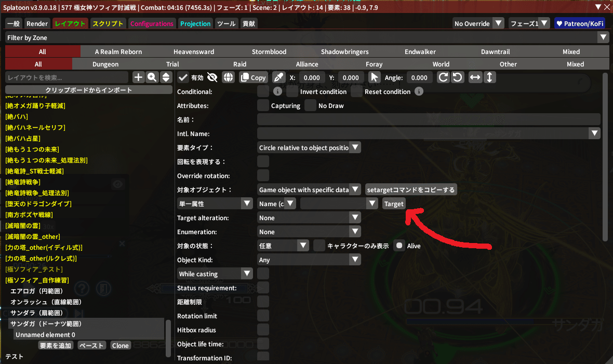The height and width of the screenshot is (364, 613).
Task: Click the Patreon/KoFi heart button
Action: [x=579, y=23]
